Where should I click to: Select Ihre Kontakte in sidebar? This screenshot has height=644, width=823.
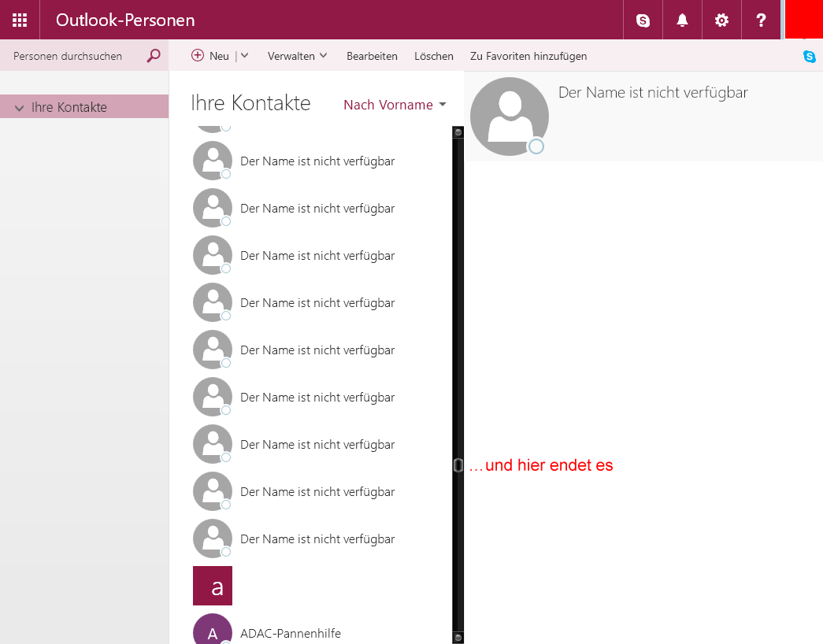[84, 106]
